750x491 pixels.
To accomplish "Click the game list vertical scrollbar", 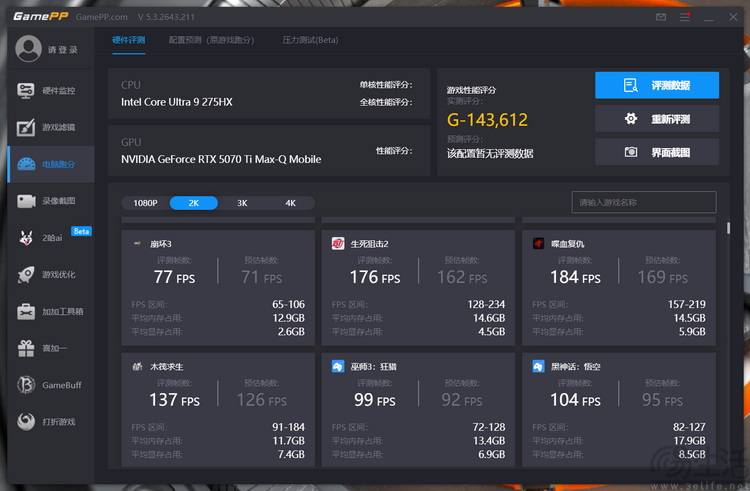I will [728, 228].
